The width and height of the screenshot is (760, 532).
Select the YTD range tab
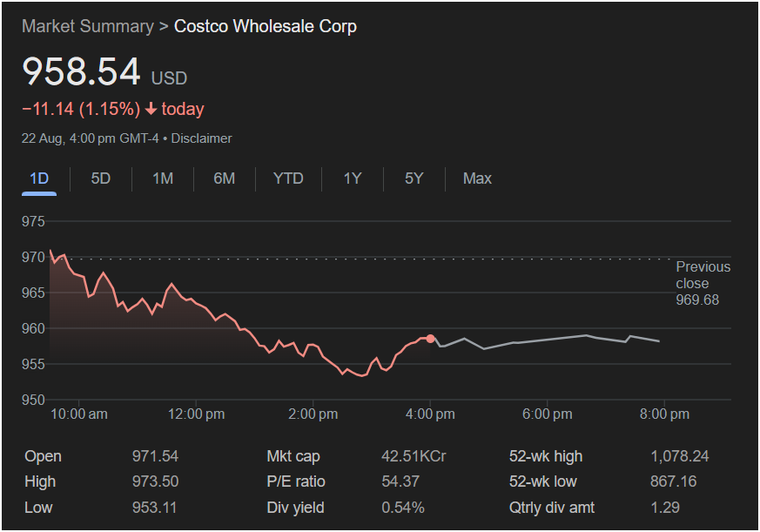[288, 178]
